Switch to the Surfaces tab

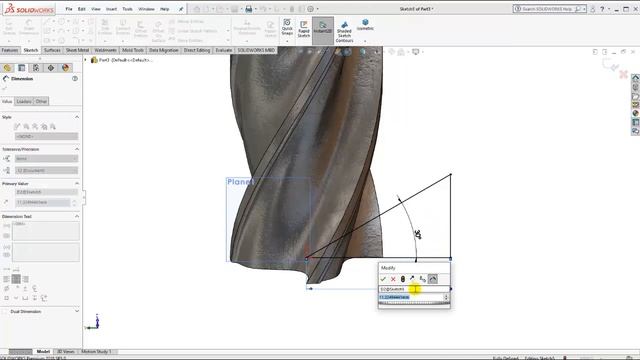click(52, 50)
